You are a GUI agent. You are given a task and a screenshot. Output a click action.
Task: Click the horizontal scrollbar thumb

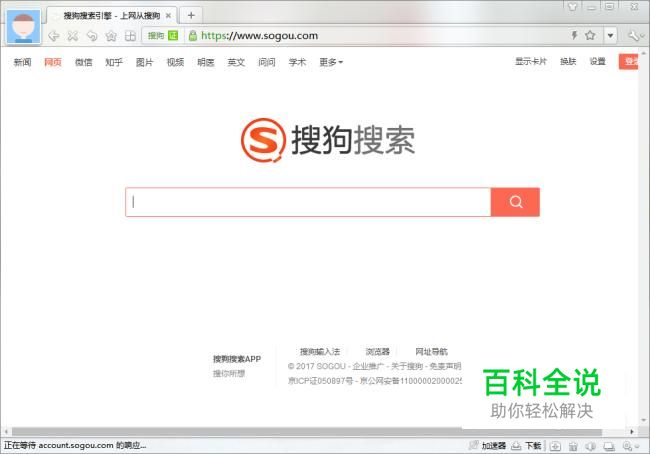coord(307,432)
